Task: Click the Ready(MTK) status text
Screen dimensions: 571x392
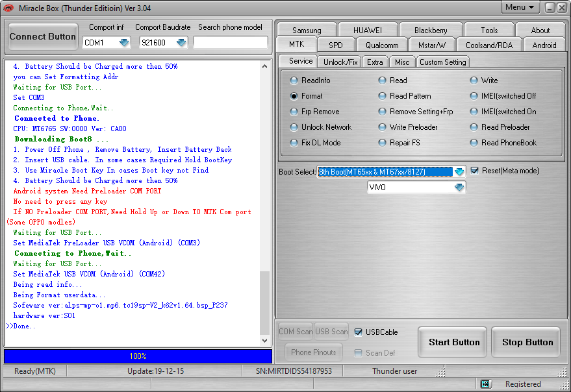Action: (x=35, y=371)
